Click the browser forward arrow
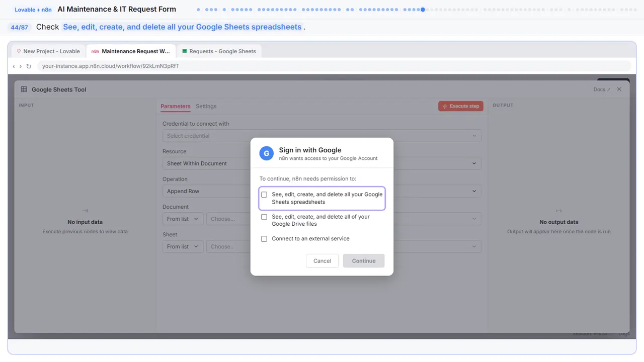Viewport: 644px width, 362px height. (20, 66)
